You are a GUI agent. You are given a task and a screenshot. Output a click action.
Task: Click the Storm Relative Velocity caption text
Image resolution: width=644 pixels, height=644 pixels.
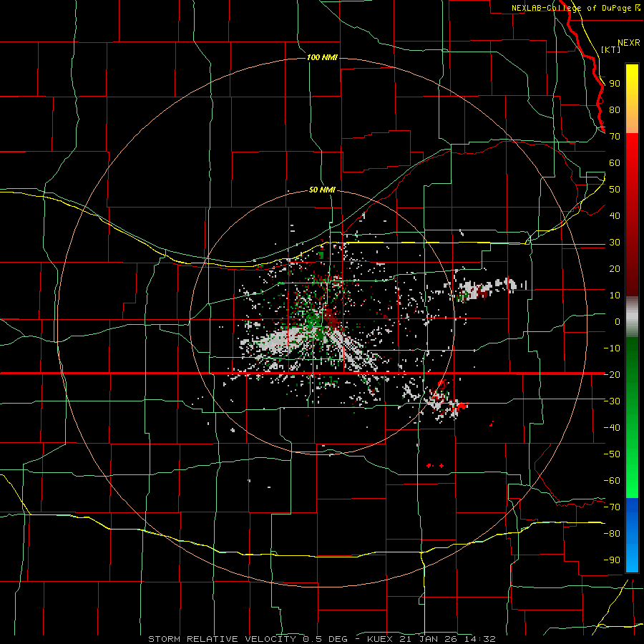[322, 639]
